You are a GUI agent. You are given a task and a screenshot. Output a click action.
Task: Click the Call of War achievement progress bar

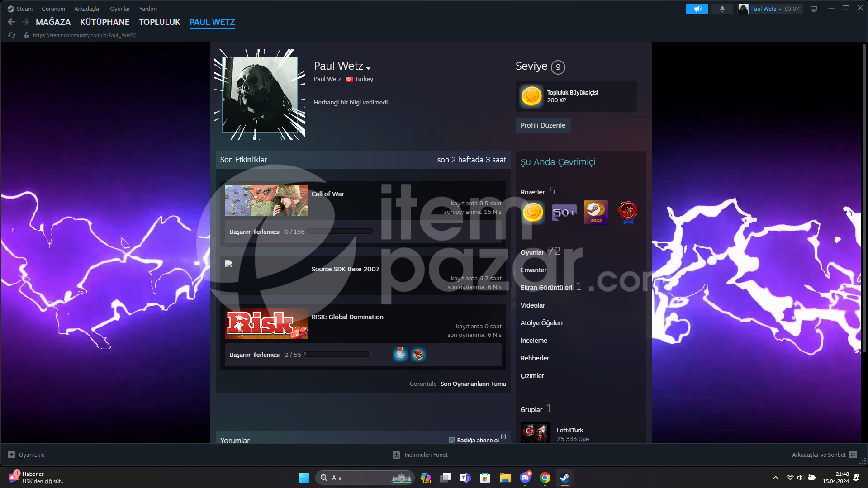coord(340,232)
